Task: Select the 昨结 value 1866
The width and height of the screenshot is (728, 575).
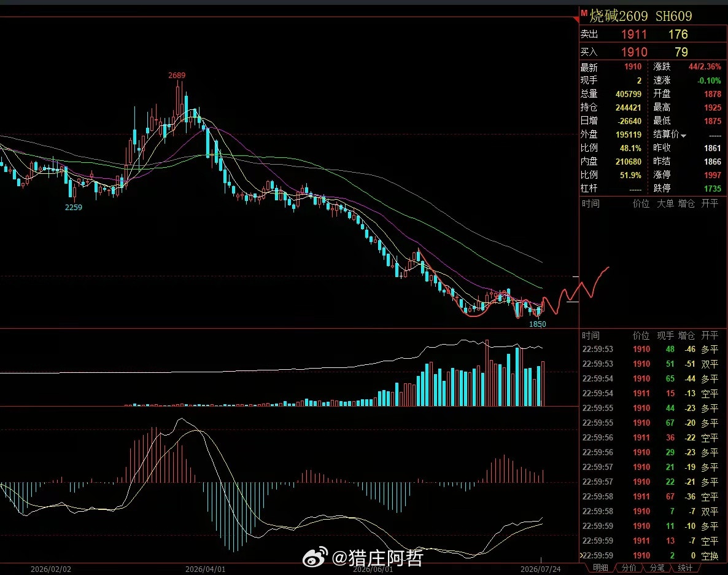Action: point(713,162)
